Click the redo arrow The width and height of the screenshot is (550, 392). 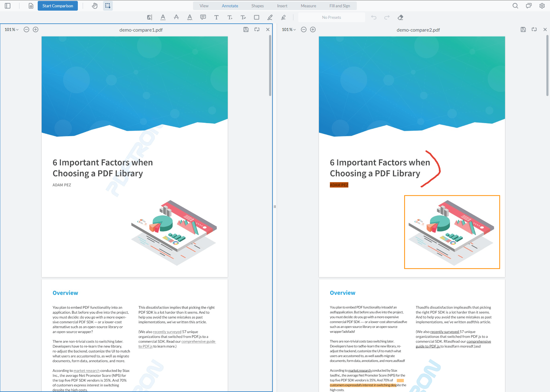(387, 17)
